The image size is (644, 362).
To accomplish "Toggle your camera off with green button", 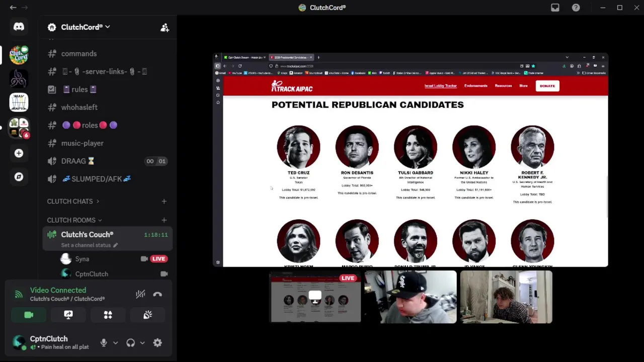I will (x=29, y=315).
